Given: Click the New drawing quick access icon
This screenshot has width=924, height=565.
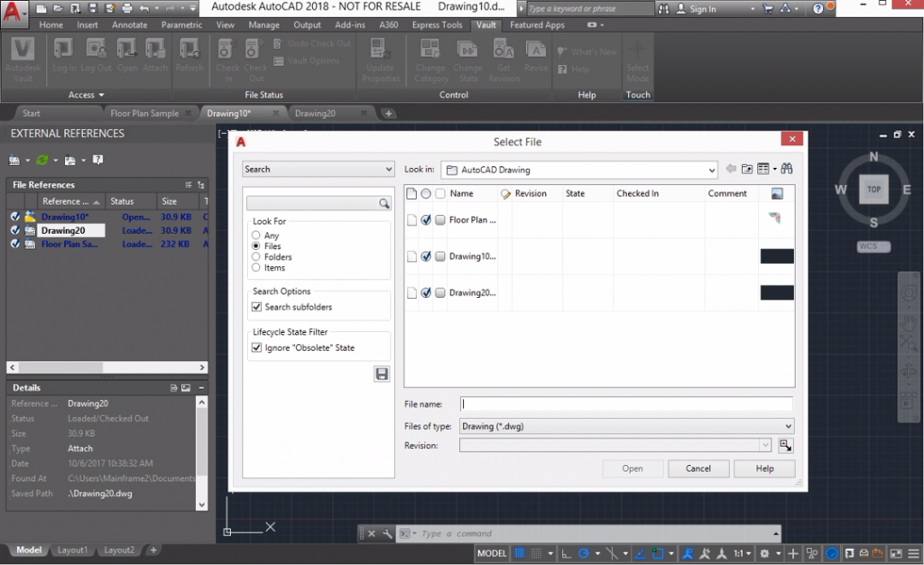Looking at the screenshot, I should pos(42,8).
